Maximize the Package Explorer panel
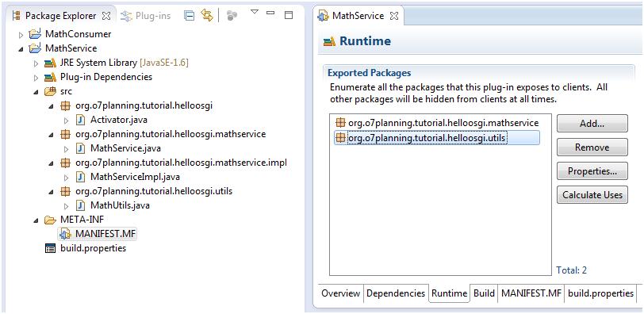Image resolution: width=644 pixels, height=314 pixels. point(289,15)
